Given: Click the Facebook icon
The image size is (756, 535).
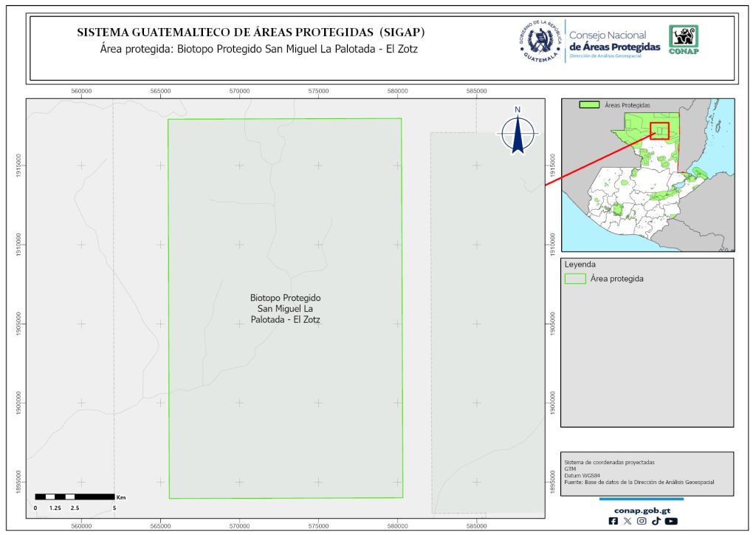Looking at the screenshot, I should coord(614,521).
